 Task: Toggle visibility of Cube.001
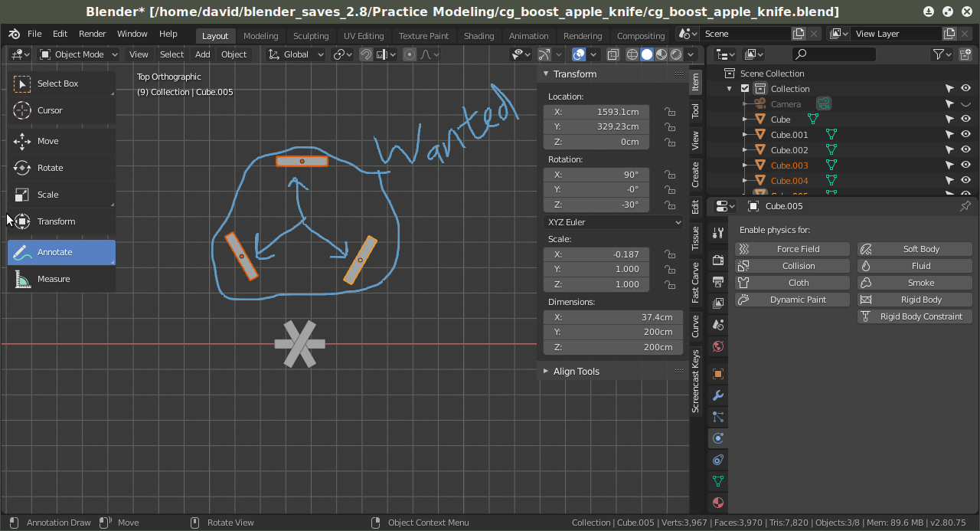pos(965,134)
